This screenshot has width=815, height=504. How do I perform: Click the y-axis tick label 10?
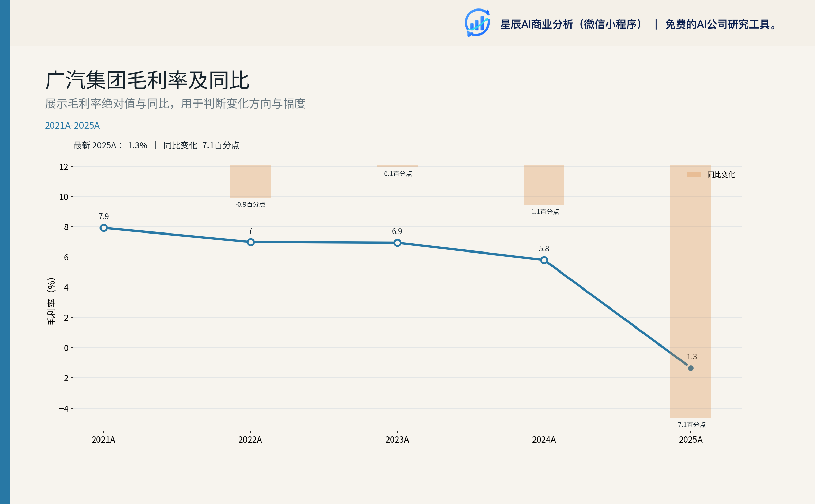[64, 197]
